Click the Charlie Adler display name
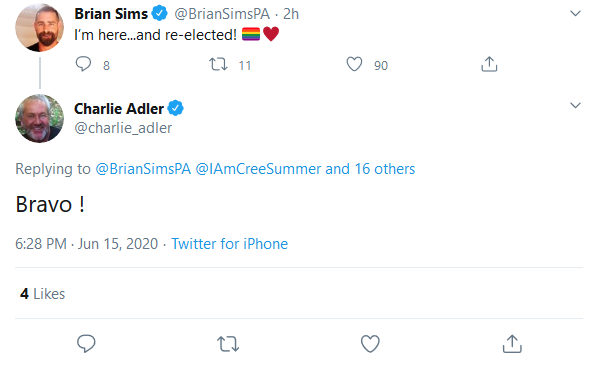Image resolution: width=598 pixels, height=367 pixels. pos(119,109)
